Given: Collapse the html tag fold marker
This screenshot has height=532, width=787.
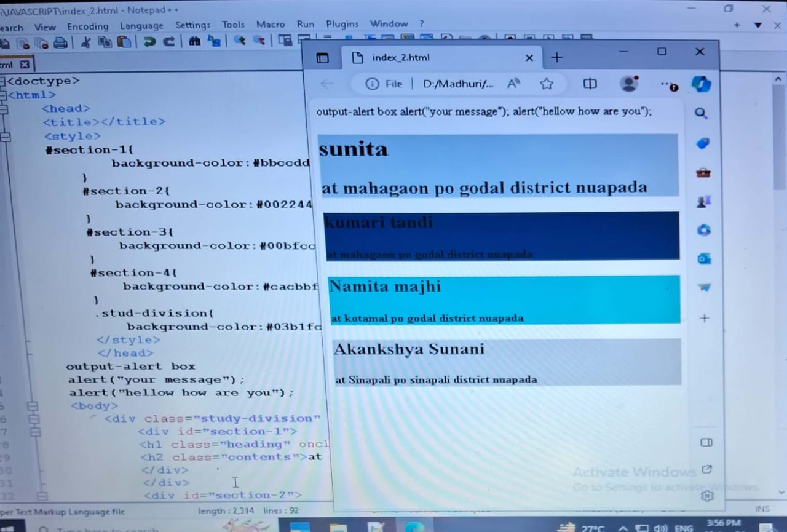Looking at the screenshot, I should (x=4, y=95).
